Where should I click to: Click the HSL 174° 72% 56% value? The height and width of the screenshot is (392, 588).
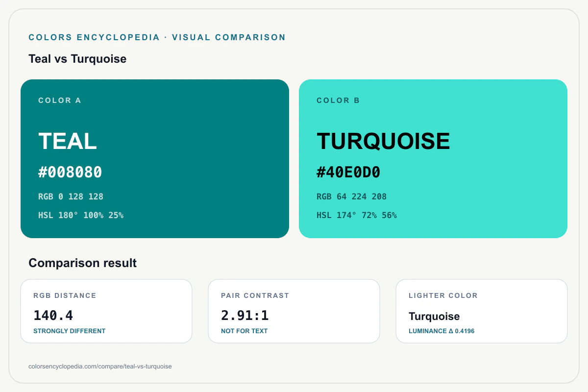pos(357,215)
